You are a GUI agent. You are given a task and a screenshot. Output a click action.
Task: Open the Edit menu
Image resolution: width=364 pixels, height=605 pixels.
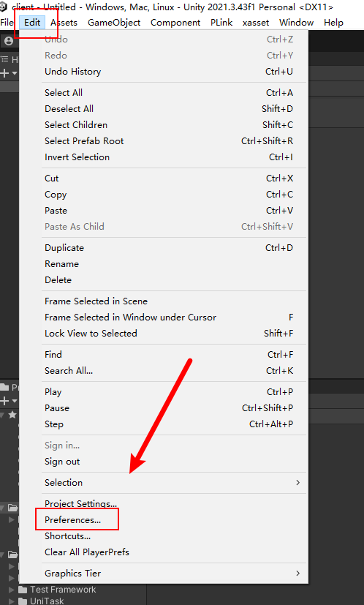coord(32,23)
